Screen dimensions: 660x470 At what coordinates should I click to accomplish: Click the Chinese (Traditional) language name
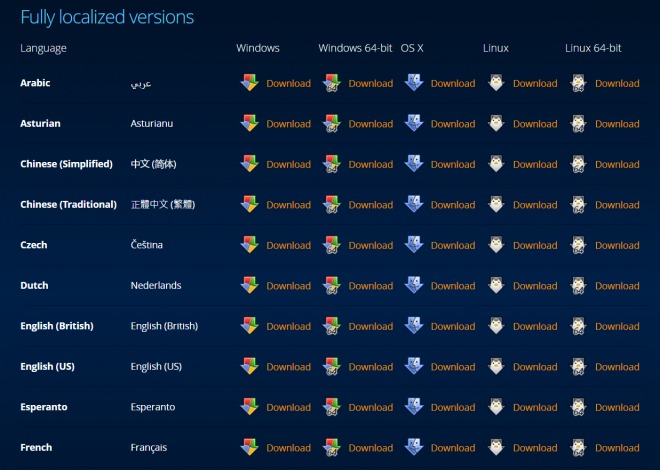pos(68,204)
